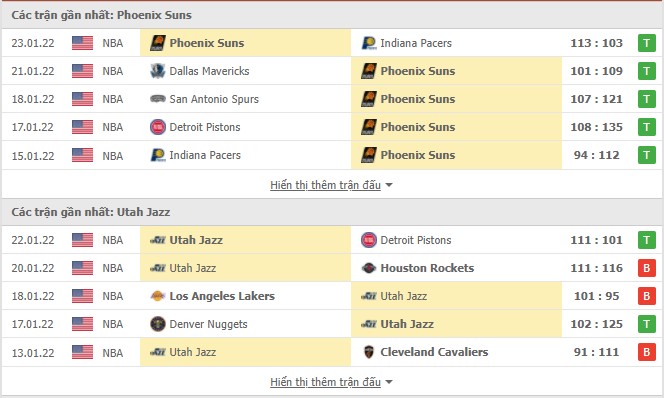
Task: Open score 102 : 125 match details
Action: coord(596,324)
